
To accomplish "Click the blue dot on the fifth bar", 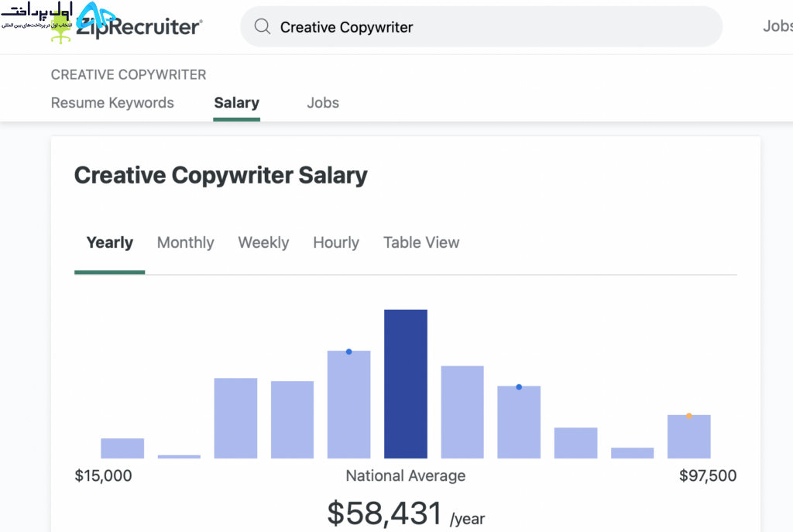I will [x=349, y=352].
